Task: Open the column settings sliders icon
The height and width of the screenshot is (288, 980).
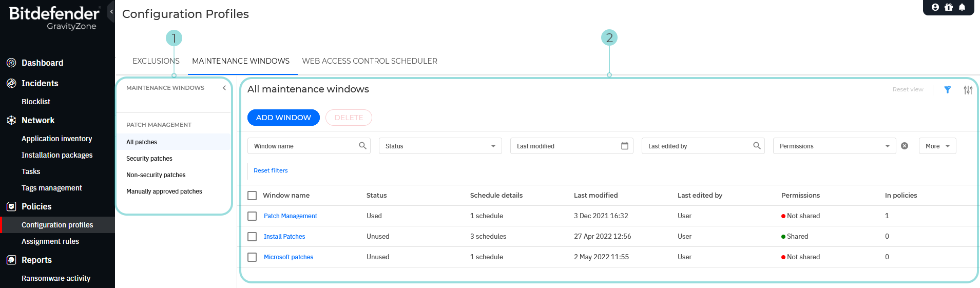Action: tap(968, 90)
